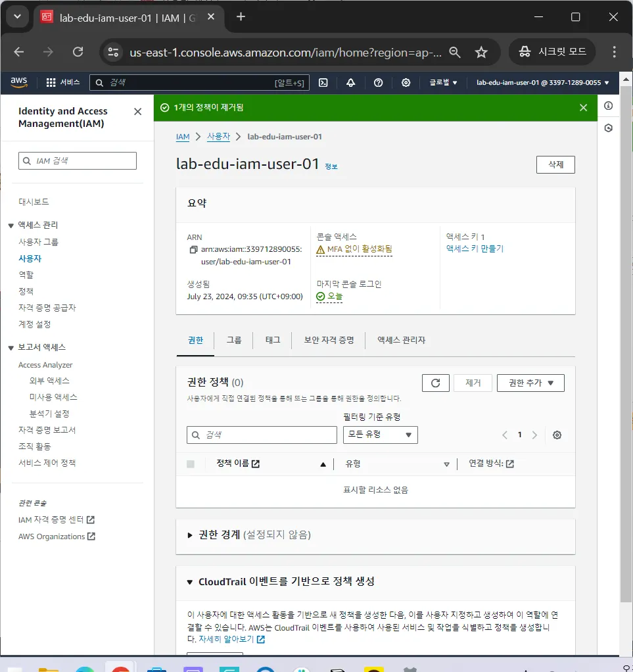Open table preferences gear icon
This screenshot has width=633, height=672.
(557, 435)
